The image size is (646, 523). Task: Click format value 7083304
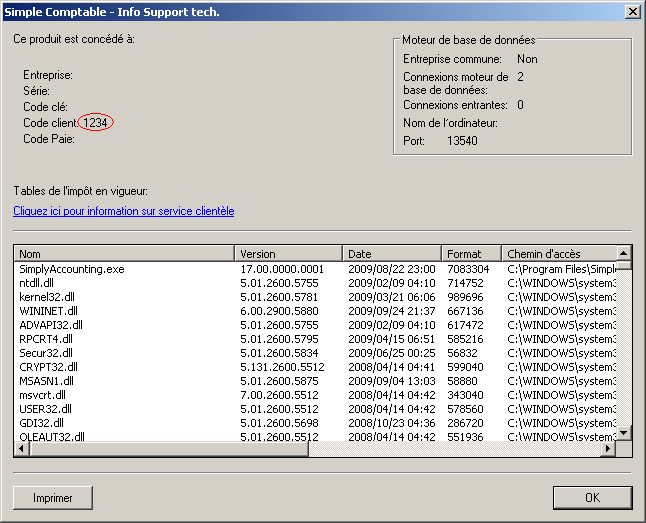[x=468, y=269]
